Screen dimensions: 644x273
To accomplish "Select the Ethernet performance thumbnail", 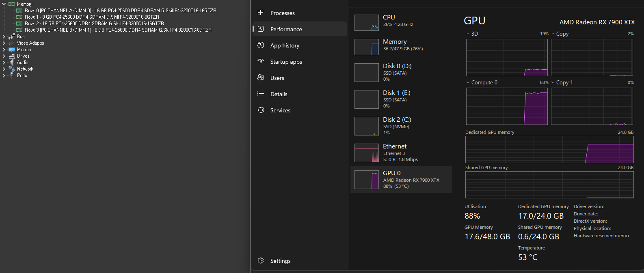I will (367, 153).
